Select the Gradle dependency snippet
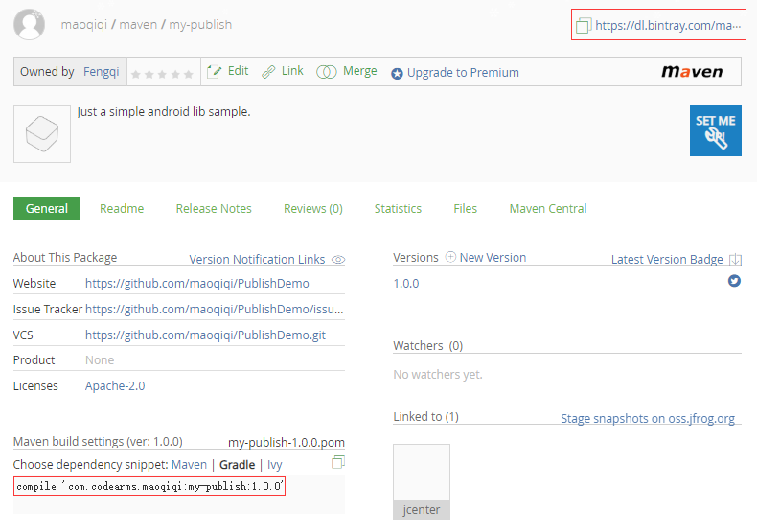 (237, 464)
